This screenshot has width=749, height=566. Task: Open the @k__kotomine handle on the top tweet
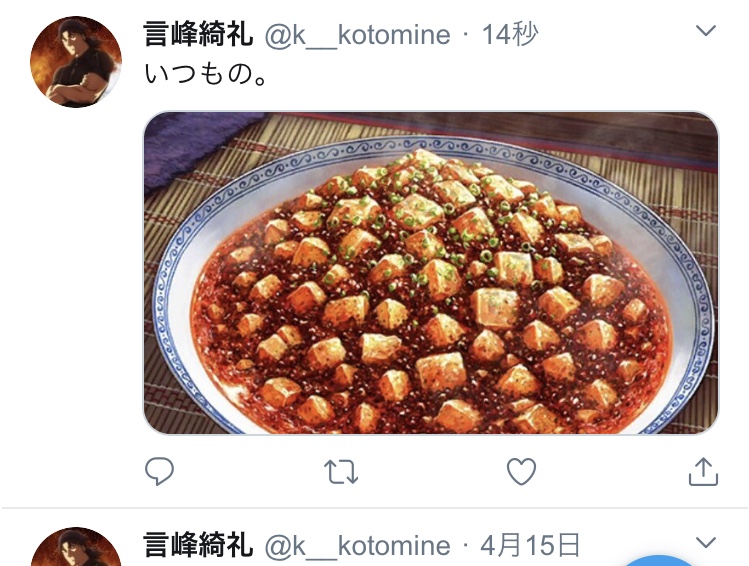(357, 35)
